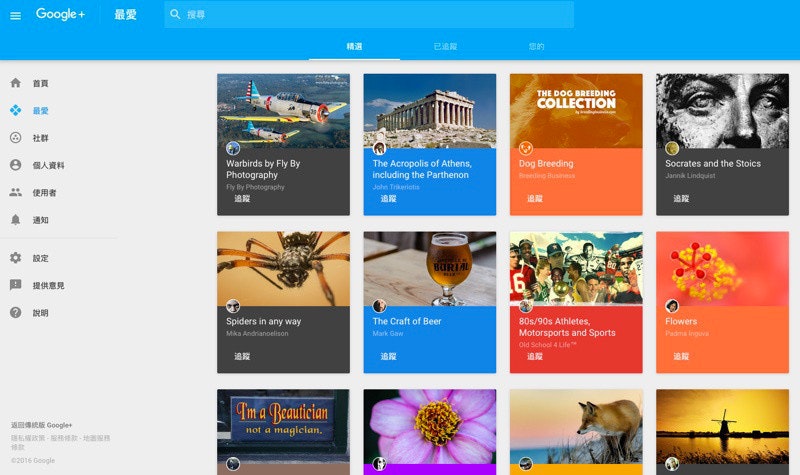The height and width of the screenshot is (475, 800).
Task: Click the profile icon beside 個人資料
Action: pyautogui.click(x=16, y=165)
